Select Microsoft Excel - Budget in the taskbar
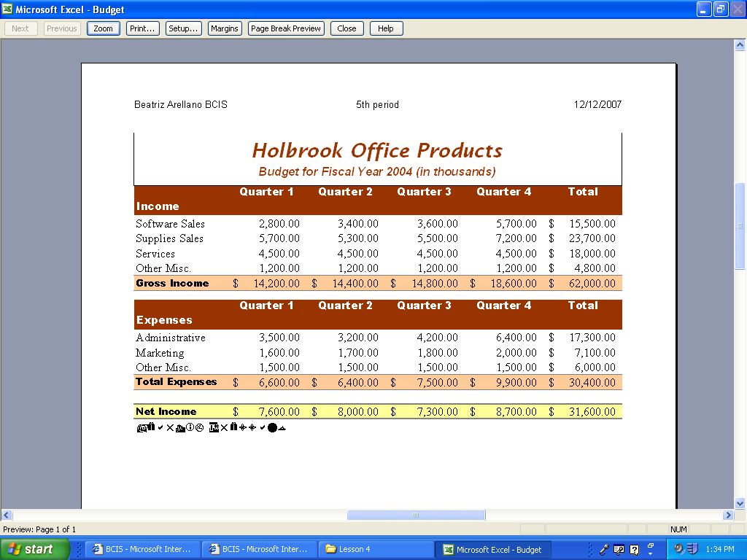 (x=493, y=550)
